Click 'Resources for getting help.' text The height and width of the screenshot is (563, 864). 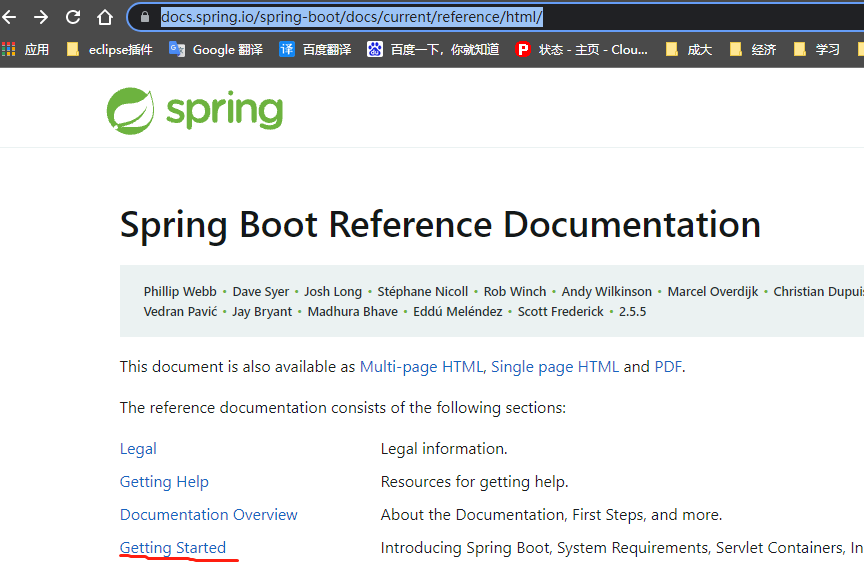click(x=474, y=482)
